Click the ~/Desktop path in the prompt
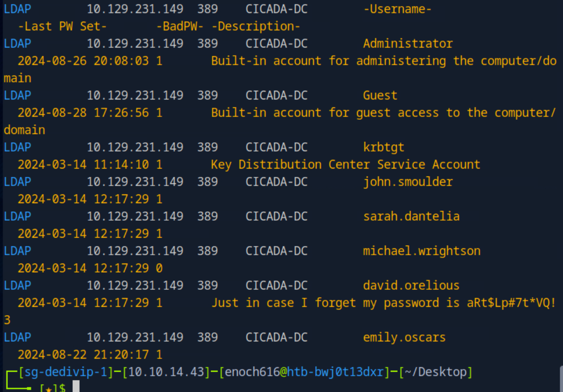The height and width of the screenshot is (392, 563). click(x=435, y=372)
